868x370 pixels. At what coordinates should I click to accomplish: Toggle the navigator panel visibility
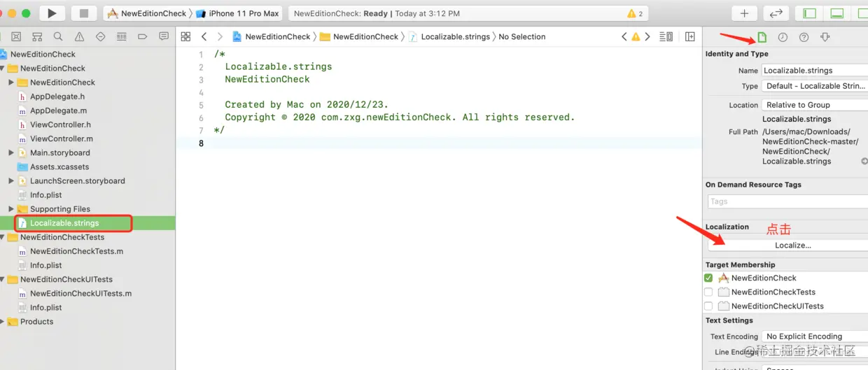tap(810, 13)
